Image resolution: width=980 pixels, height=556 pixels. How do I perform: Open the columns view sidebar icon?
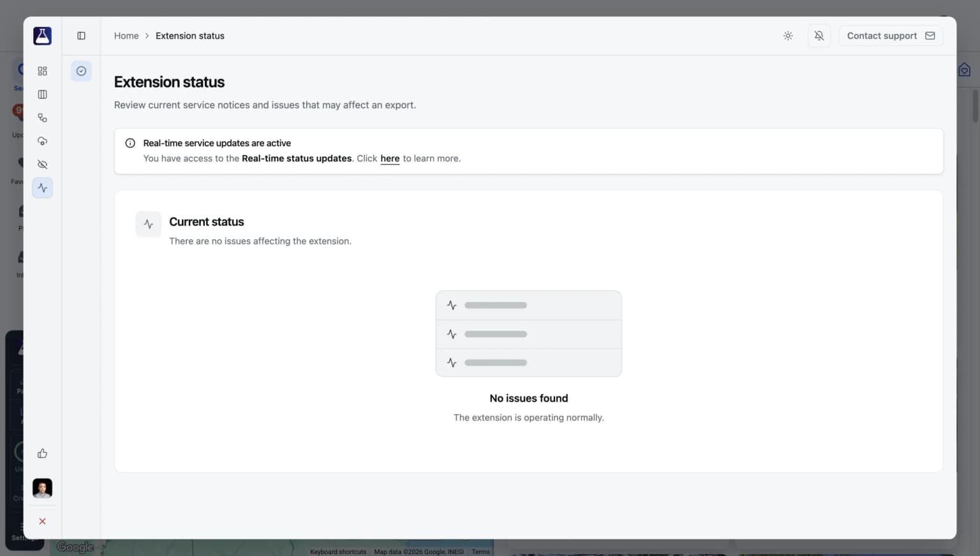point(42,94)
